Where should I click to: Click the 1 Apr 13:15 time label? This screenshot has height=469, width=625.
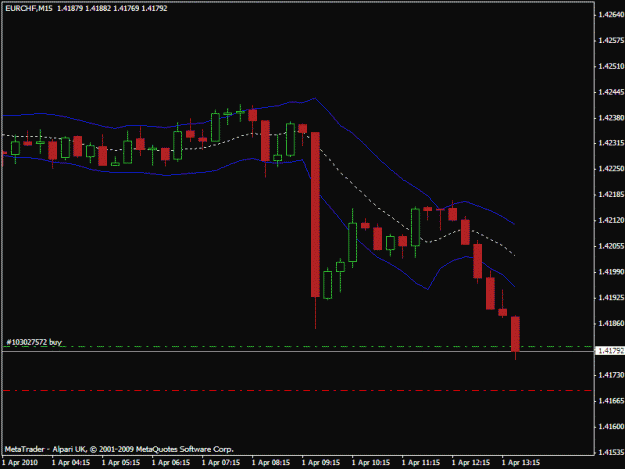click(x=521, y=463)
